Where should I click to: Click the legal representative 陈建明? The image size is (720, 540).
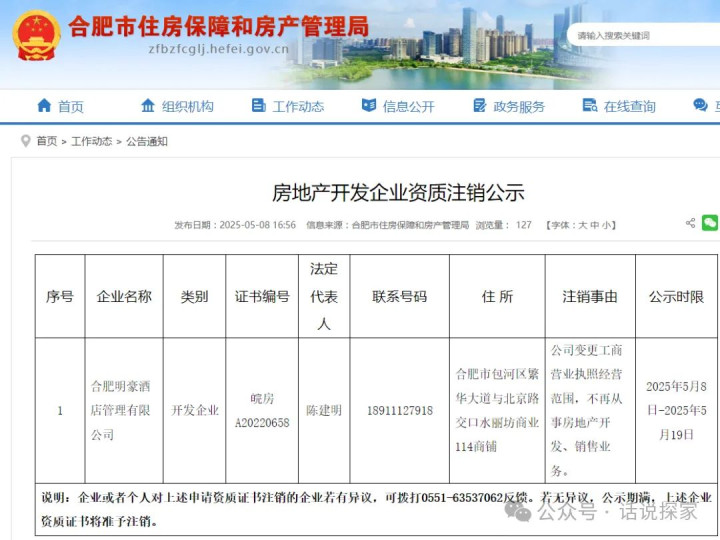pos(324,410)
